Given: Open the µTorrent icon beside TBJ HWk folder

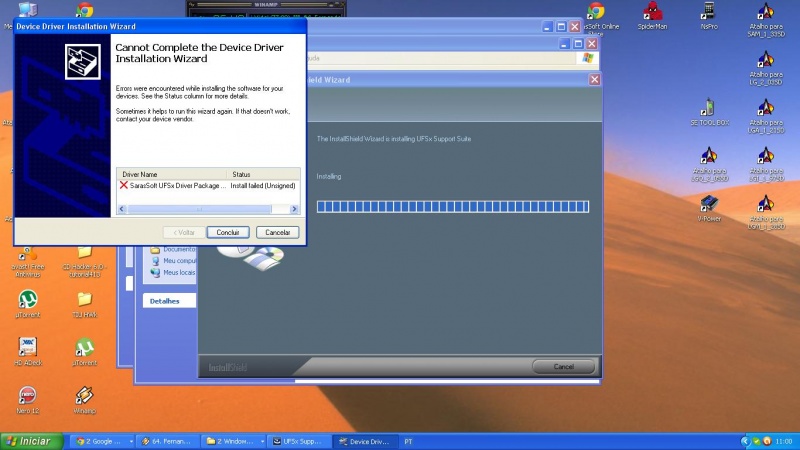Looking at the screenshot, I should pyautogui.click(x=28, y=304).
